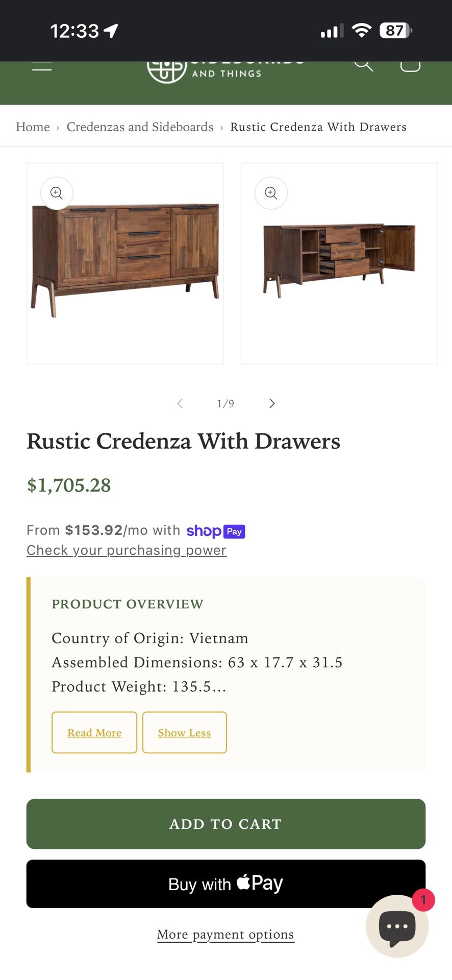The width and height of the screenshot is (452, 980).
Task: Open Credenzas and Sideboards breadcrumb
Action: point(140,127)
